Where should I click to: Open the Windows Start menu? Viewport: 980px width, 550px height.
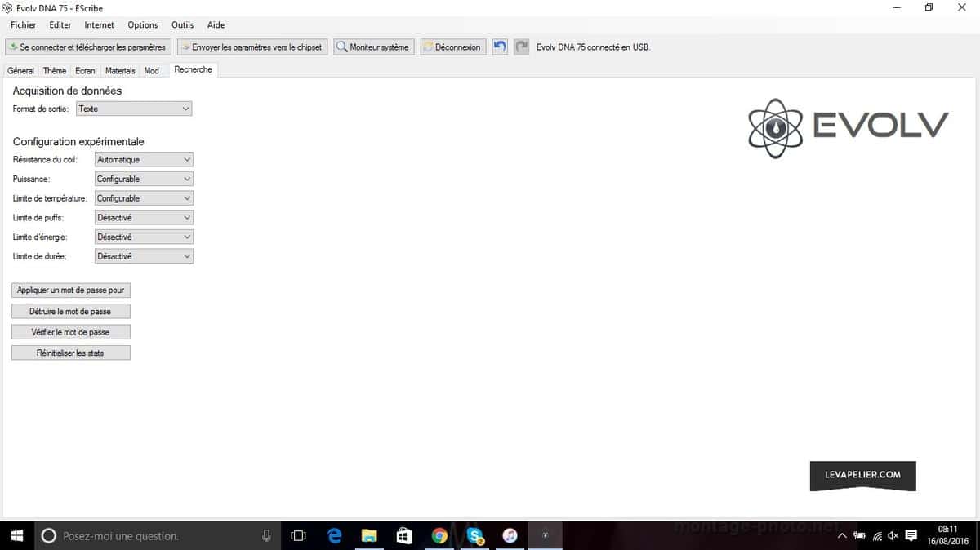[16, 535]
